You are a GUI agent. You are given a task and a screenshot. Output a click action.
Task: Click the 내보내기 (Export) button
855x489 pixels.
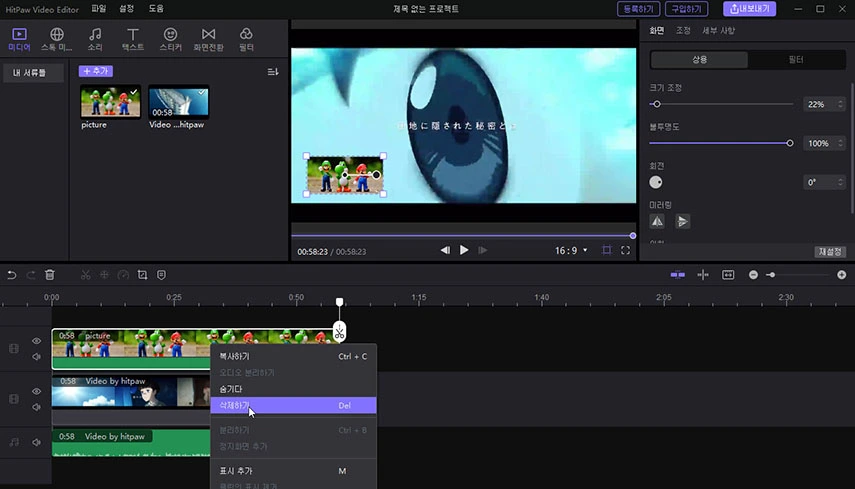[749, 9]
